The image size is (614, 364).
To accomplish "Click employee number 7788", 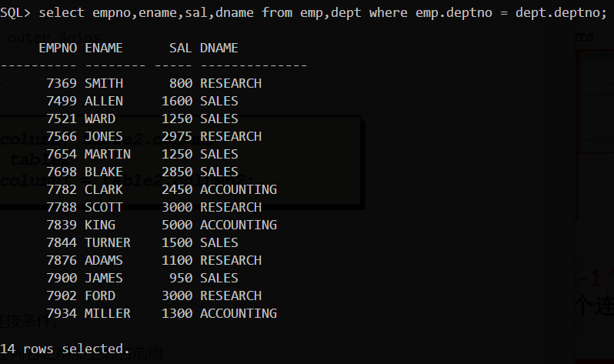I will (62, 207).
